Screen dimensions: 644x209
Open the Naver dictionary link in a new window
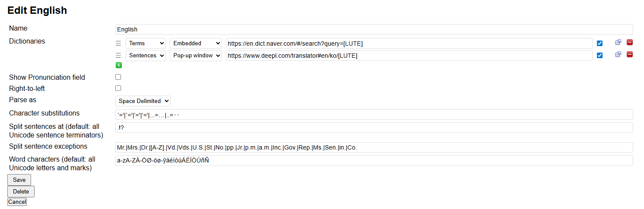click(x=618, y=42)
